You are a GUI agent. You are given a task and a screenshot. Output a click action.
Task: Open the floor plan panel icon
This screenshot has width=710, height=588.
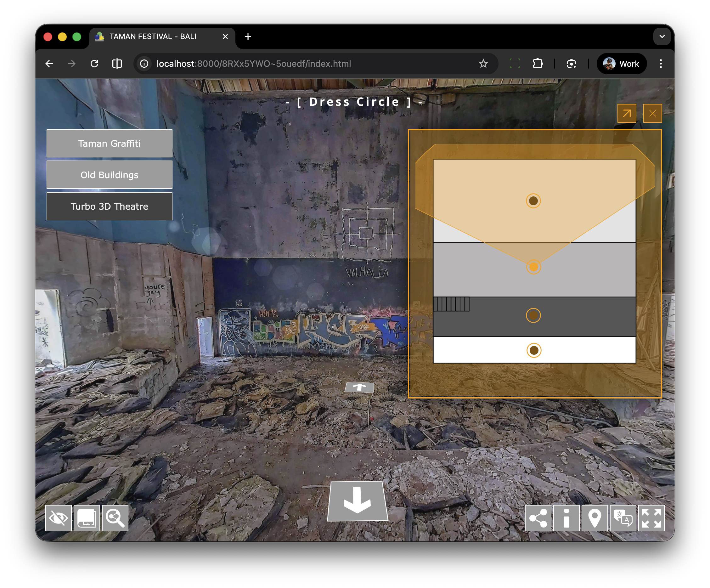click(x=87, y=518)
